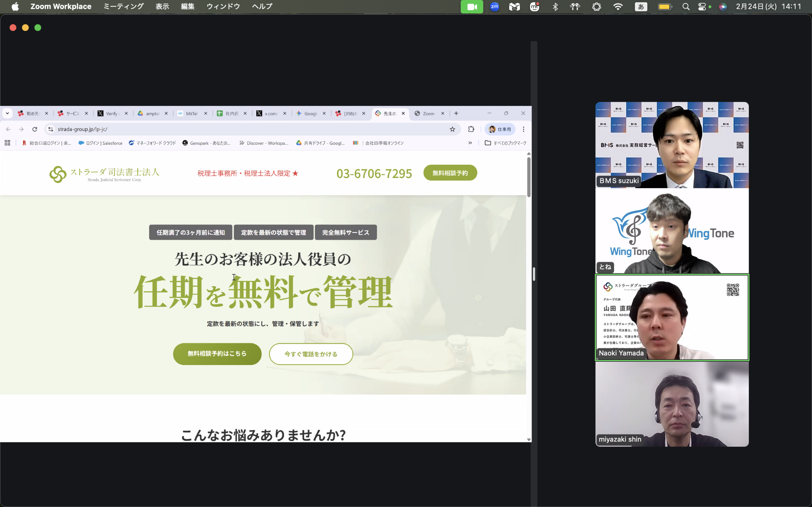Click the 今すぐ電話をかける button
Viewport: 812px width, 507px height.
coord(311,354)
